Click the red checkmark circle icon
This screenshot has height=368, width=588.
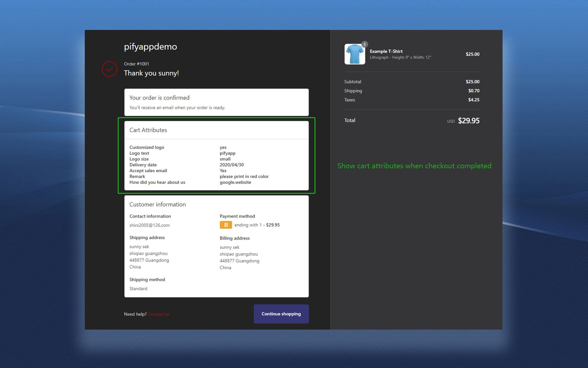click(x=109, y=69)
